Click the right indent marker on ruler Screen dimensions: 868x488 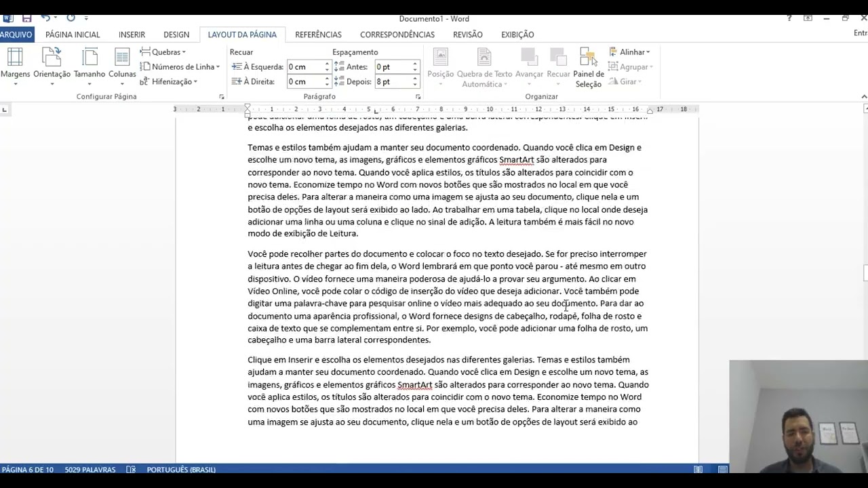(x=650, y=110)
